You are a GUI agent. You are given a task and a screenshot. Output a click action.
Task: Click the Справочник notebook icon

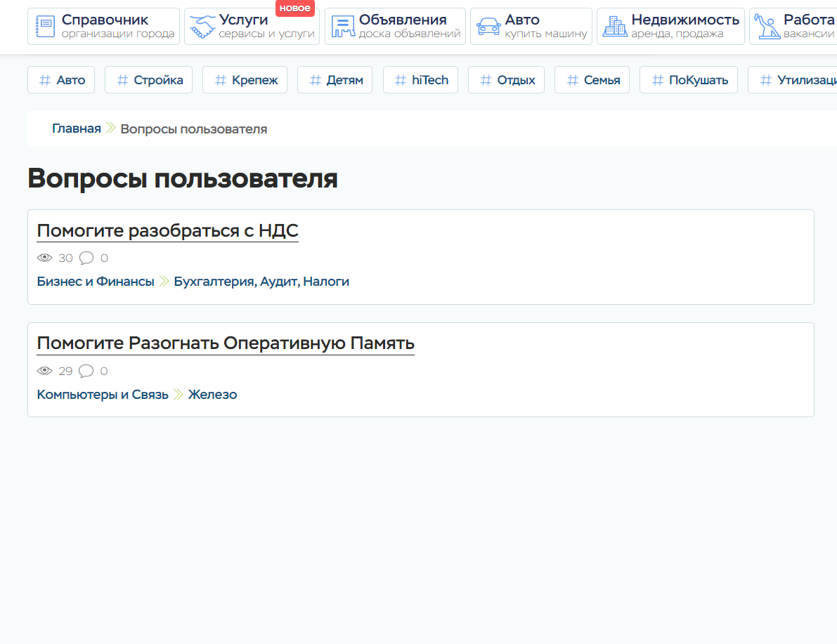(45, 27)
